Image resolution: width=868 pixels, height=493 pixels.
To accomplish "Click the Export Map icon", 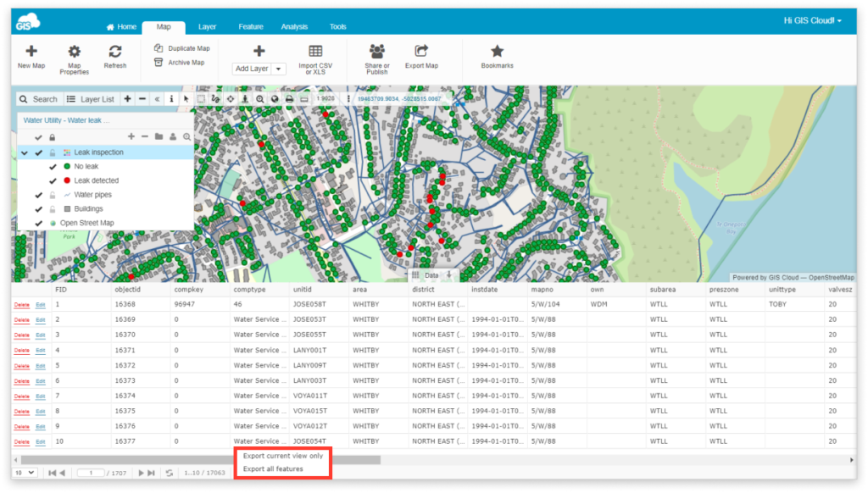I will pos(421,51).
